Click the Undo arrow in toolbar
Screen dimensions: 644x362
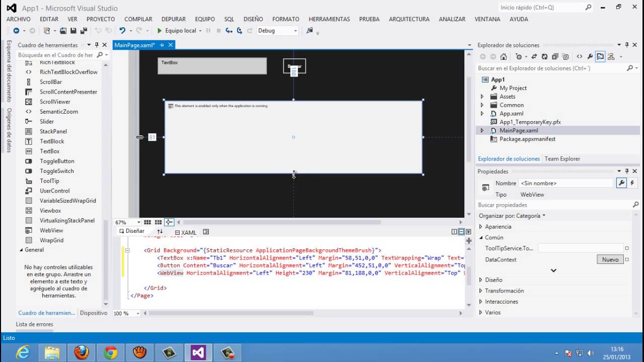point(122,31)
